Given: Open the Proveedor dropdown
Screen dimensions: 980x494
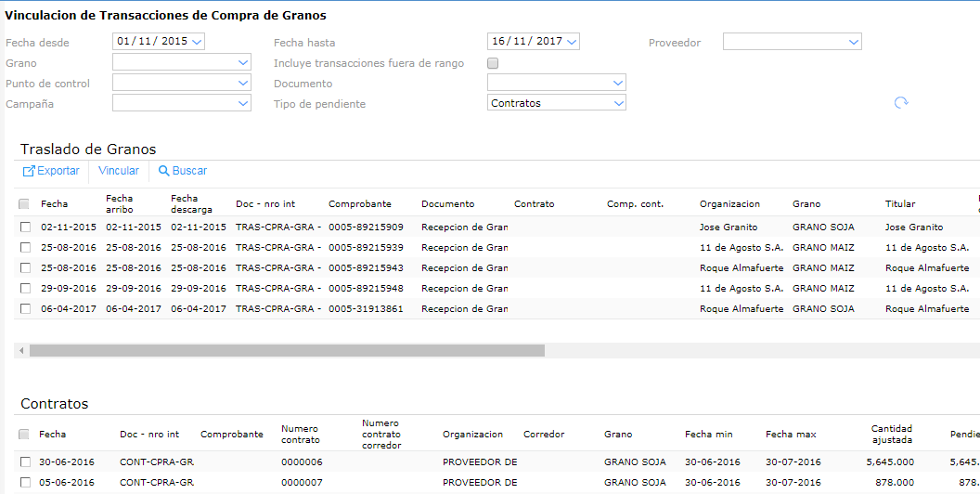Looking at the screenshot, I should [x=853, y=42].
